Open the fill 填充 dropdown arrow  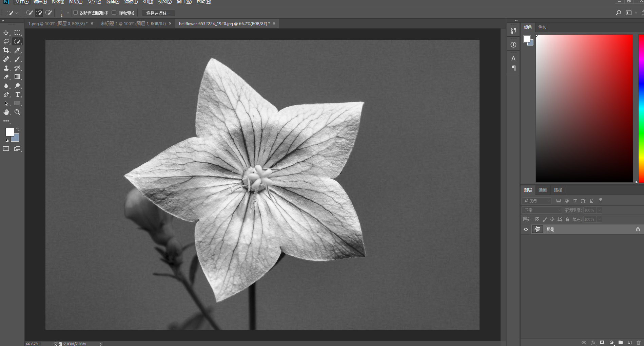tap(599, 219)
